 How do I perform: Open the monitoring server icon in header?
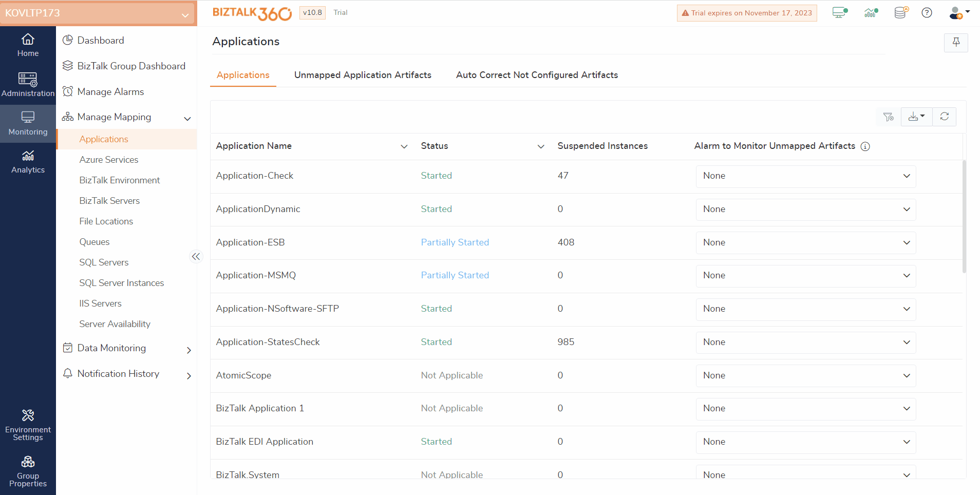(840, 13)
